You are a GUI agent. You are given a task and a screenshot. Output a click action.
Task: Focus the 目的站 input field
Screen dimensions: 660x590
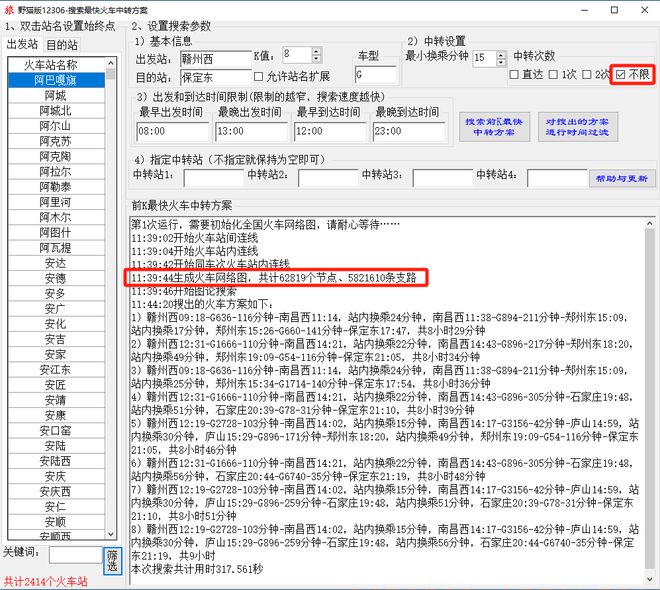tap(216, 77)
